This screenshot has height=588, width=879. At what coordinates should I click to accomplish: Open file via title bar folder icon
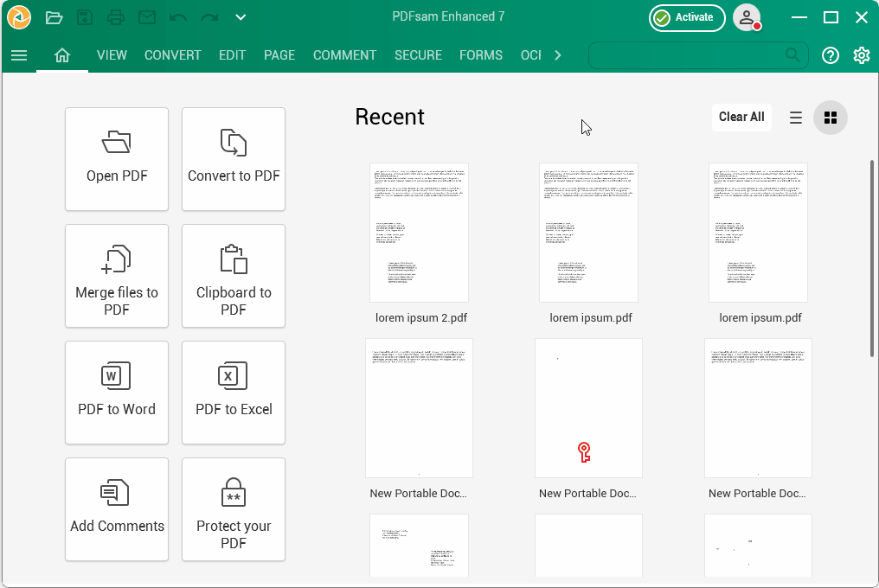tap(54, 17)
